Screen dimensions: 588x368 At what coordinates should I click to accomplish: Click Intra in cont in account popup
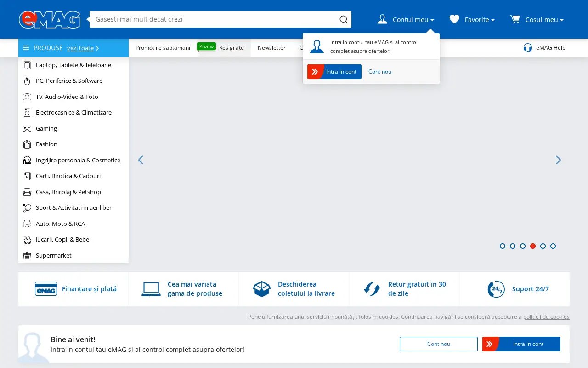click(x=334, y=72)
